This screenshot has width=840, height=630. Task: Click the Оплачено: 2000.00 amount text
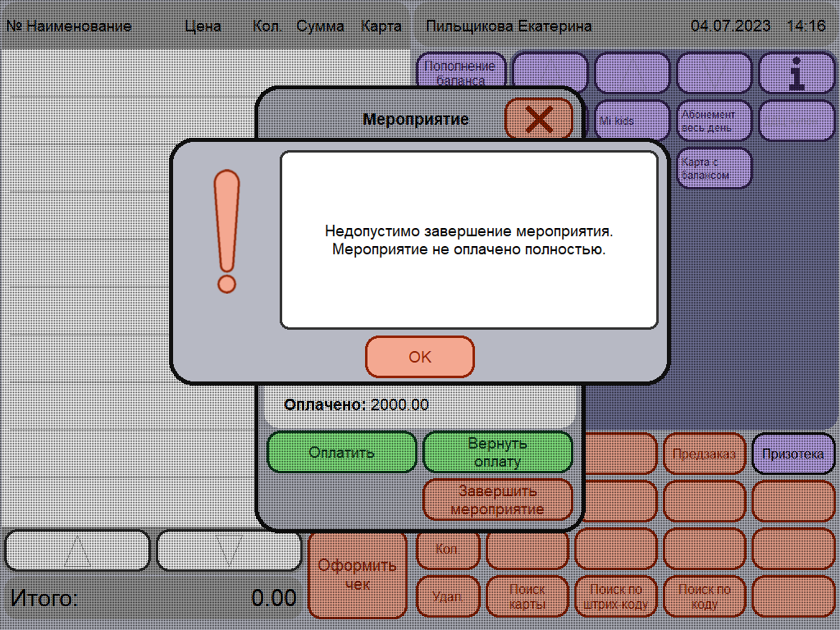tap(356, 404)
